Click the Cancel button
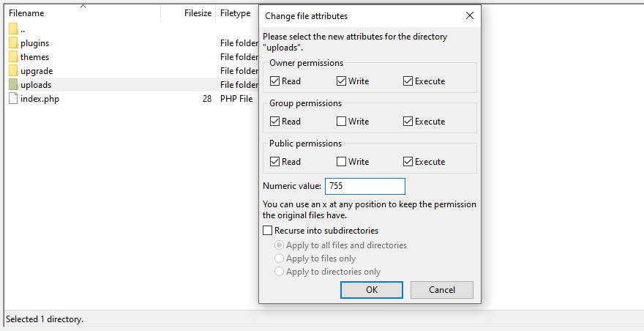 tap(442, 290)
